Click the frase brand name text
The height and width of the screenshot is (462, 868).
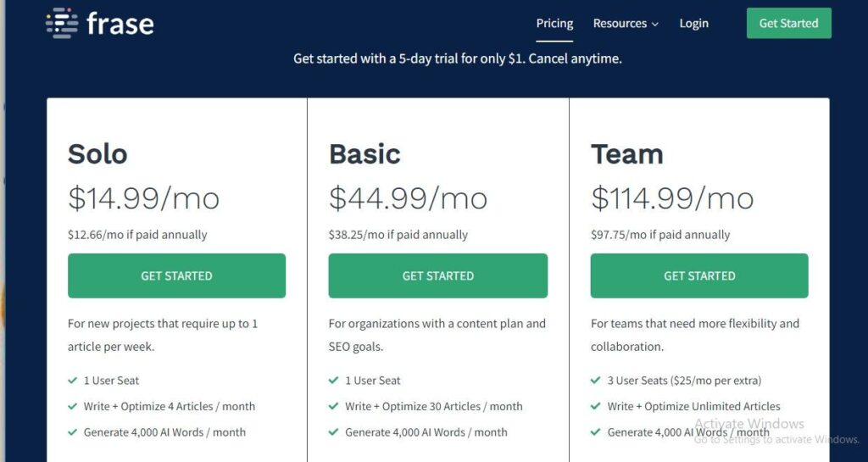pyautogui.click(x=120, y=24)
